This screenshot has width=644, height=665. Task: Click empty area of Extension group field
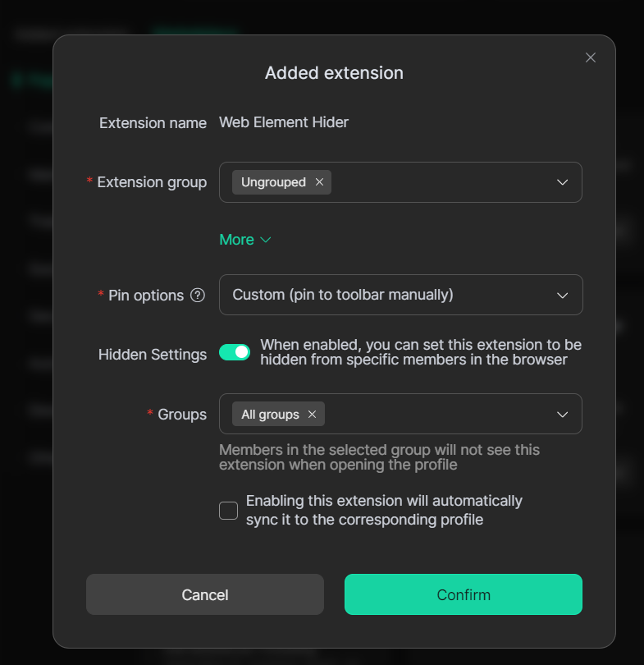tap(443, 182)
